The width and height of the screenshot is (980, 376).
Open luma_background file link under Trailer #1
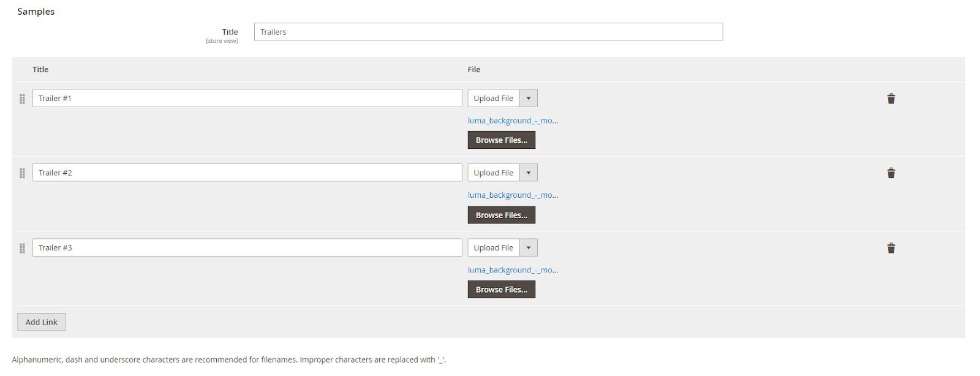[513, 121]
